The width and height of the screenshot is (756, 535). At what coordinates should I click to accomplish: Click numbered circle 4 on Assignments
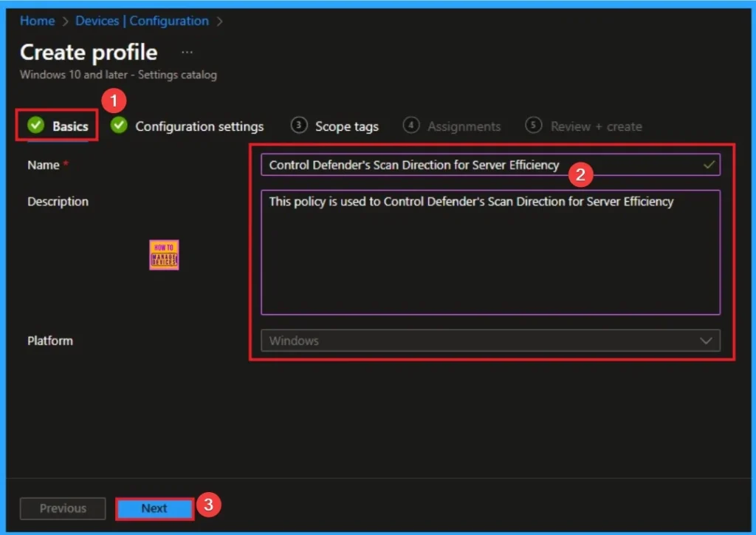(x=411, y=126)
